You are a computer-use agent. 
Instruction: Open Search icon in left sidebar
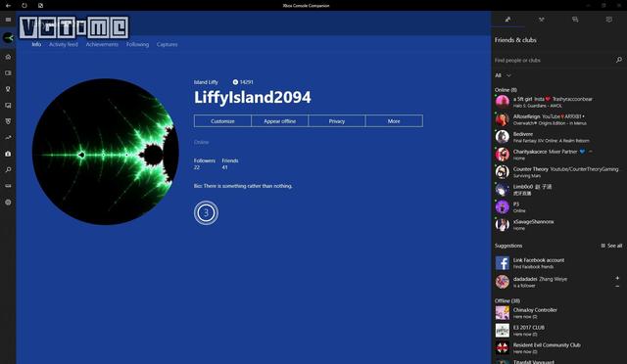(x=8, y=170)
